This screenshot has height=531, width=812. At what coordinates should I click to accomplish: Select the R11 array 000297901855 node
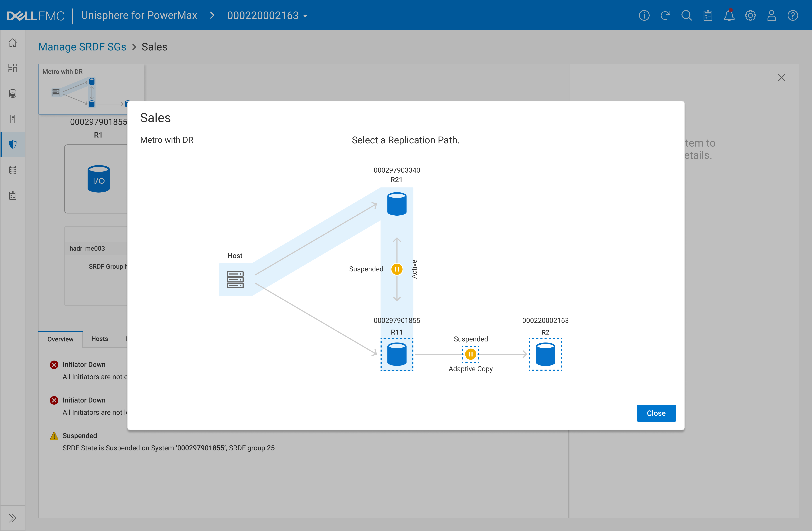(x=397, y=354)
